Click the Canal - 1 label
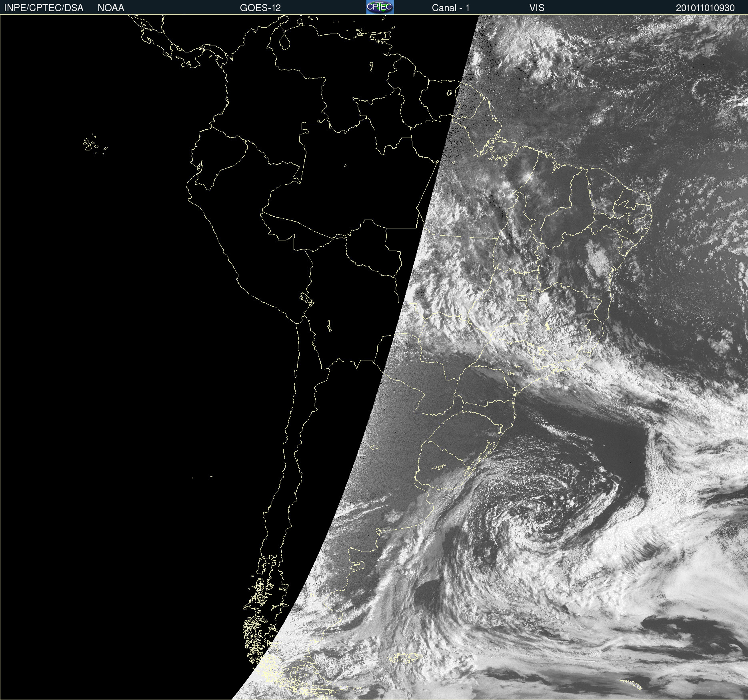Screen dimensions: 748x700 (x=451, y=8)
